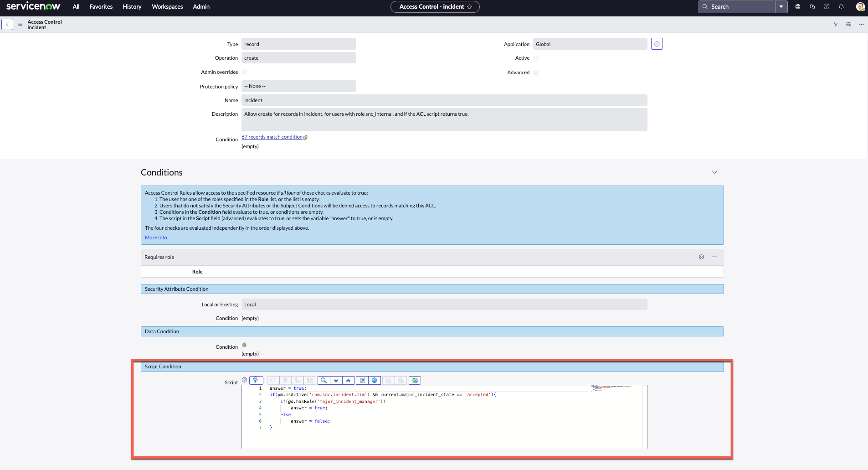Image resolution: width=868 pixels, height=470 pixels.
Task: Open the Admin menu
Action: click(x=201, y=6)
